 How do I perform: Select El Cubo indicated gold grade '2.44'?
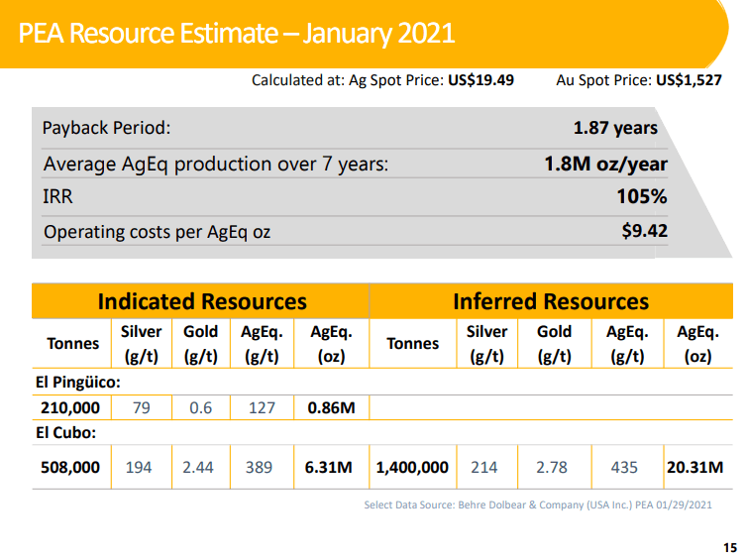click(198, 467)
